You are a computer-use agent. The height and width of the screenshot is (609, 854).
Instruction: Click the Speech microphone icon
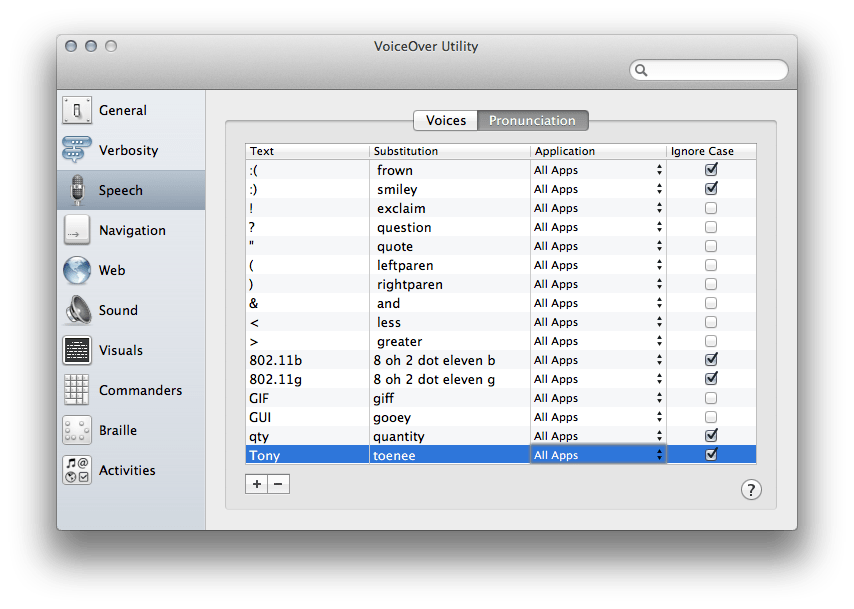click(x=77, y=190)
